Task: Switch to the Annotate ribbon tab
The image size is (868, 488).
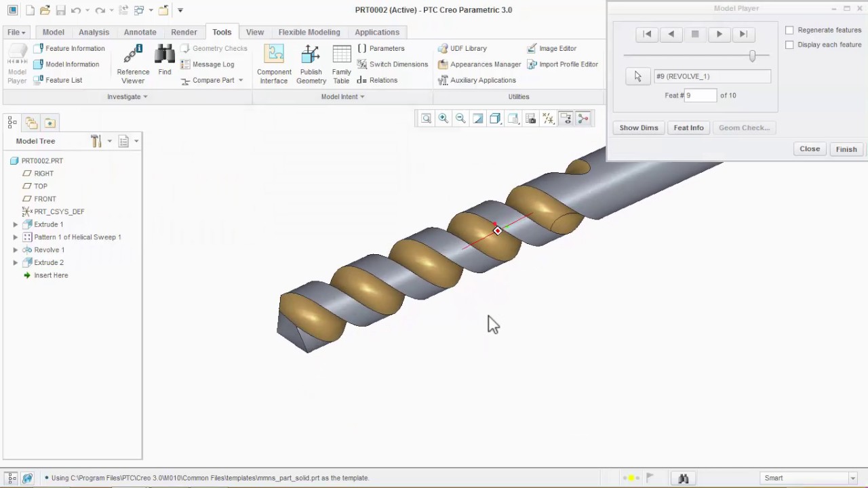Action: tap(140, 33)
